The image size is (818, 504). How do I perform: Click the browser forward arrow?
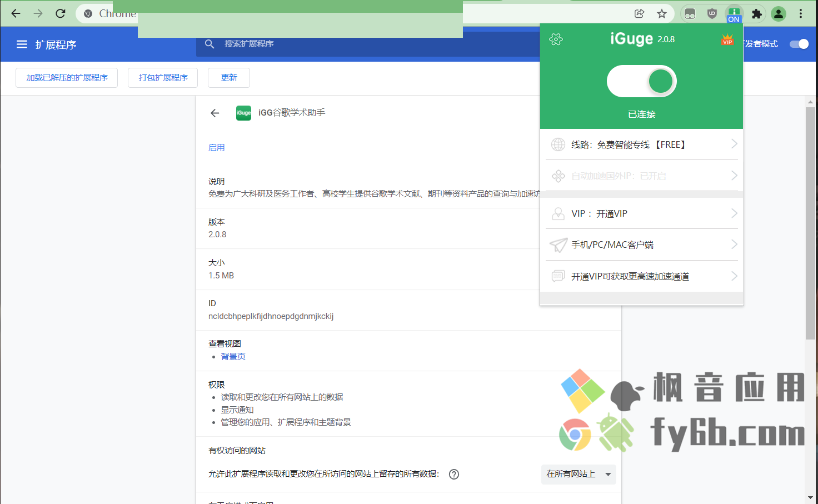pyautogui.click(x=38, y=13)
